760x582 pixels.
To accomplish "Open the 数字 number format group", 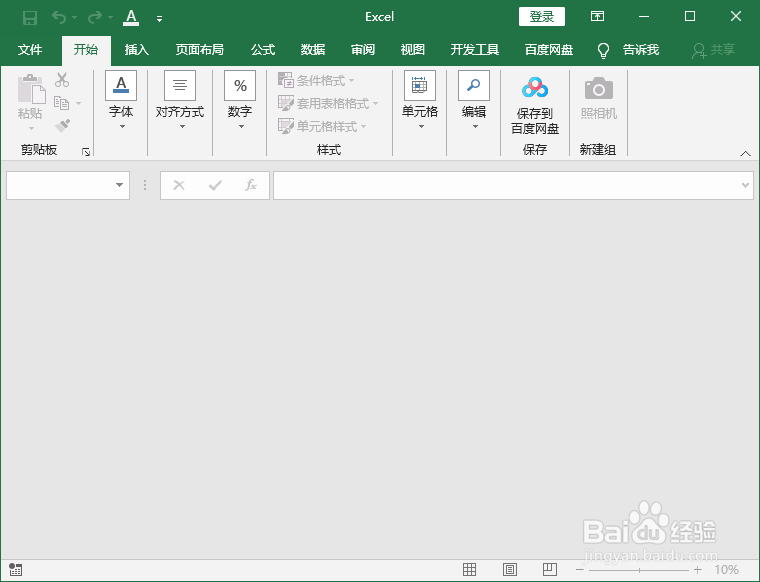I will [x=240, y=100].
